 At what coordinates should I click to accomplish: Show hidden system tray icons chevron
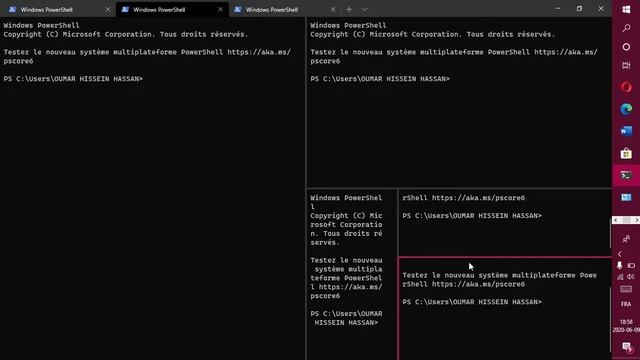pyautogui.click(x=620, y=254)
